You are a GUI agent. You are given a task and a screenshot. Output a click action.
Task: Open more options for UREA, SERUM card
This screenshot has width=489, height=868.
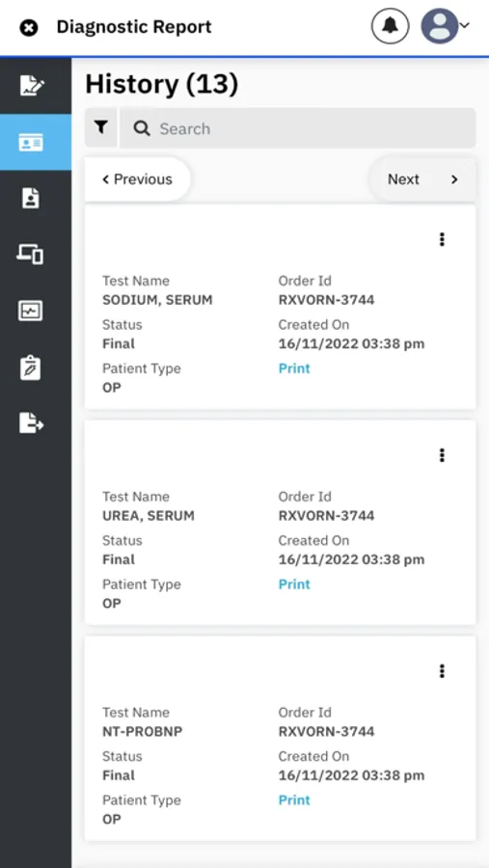(x=442, y=455)
